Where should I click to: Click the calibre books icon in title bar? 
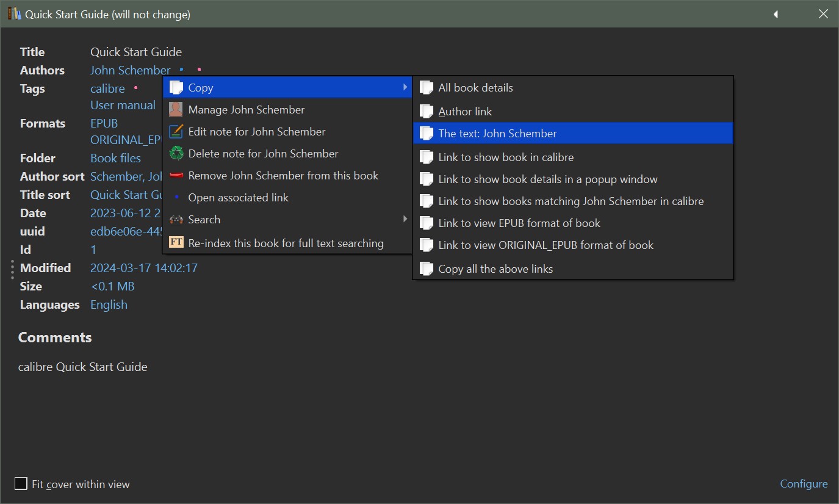click(x=14, y=14)
